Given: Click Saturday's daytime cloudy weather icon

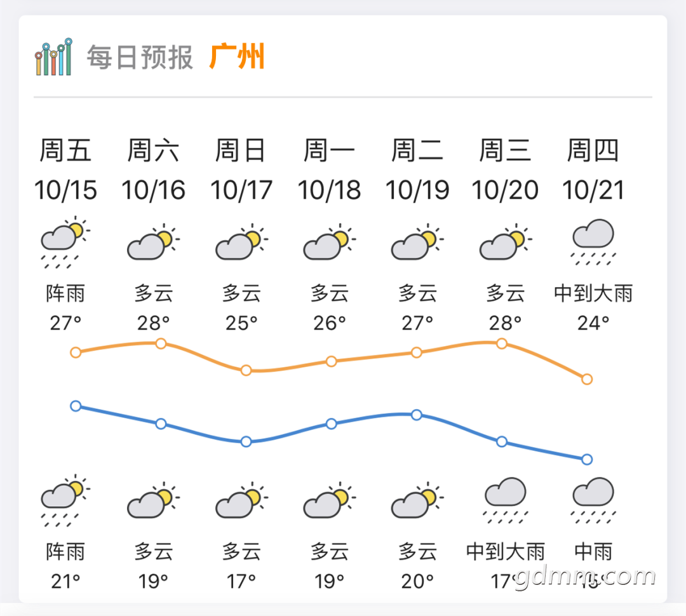Looking at the screenshot, I should (153, 241).
